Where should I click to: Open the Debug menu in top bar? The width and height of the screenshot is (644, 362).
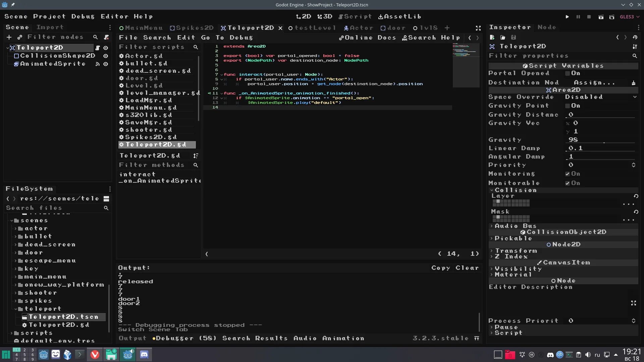[x=83, y=16]
